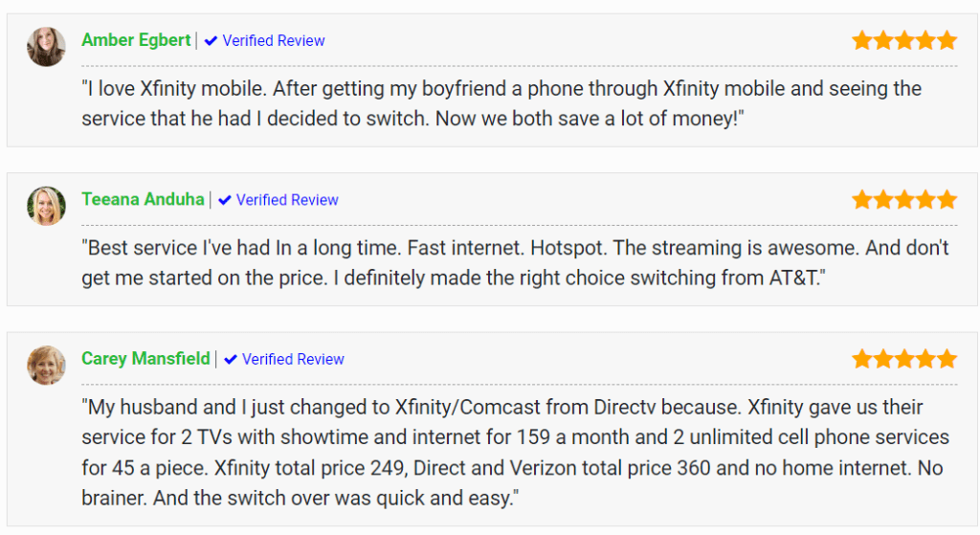Click the verified checkmark beside Teeana Anduha

225,200
